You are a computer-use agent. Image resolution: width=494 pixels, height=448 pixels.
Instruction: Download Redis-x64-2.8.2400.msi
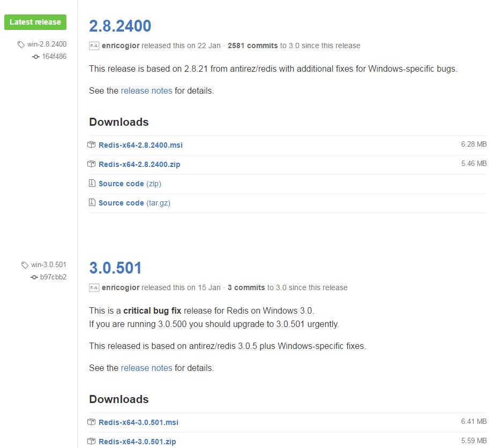coord(140,145)
